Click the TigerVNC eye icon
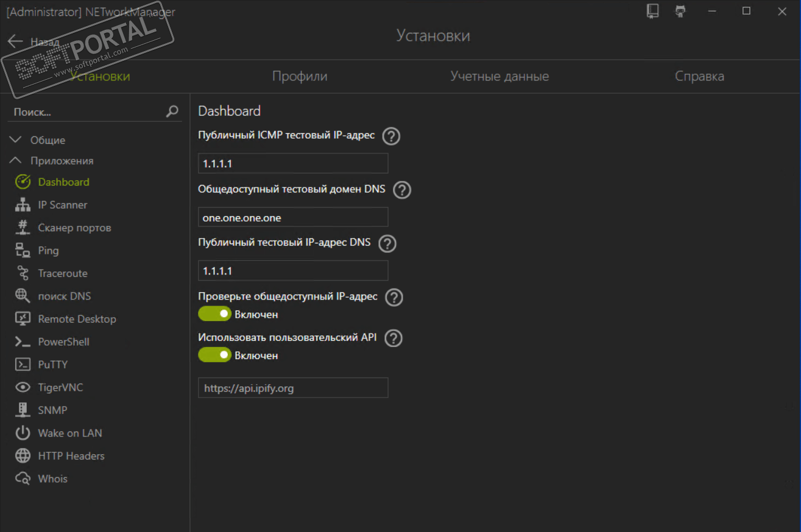The width and height of the screenshot is (801, 532). [x=23, y=387]
